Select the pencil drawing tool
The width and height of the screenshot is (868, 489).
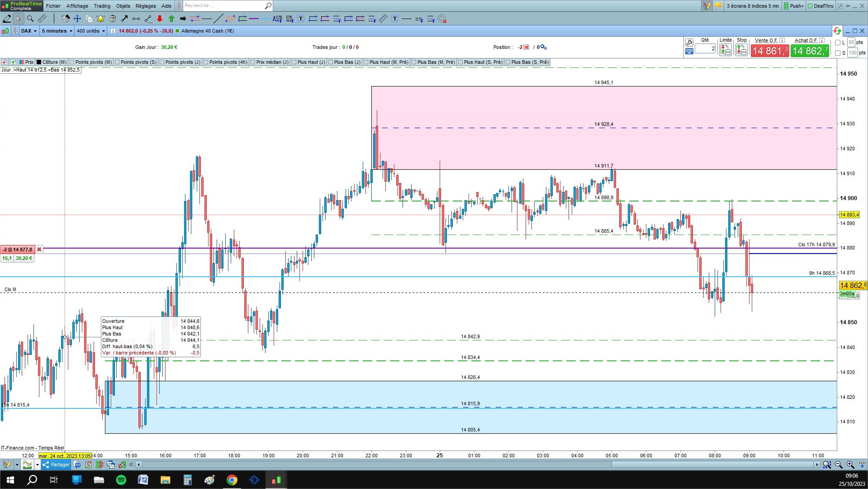7,19
